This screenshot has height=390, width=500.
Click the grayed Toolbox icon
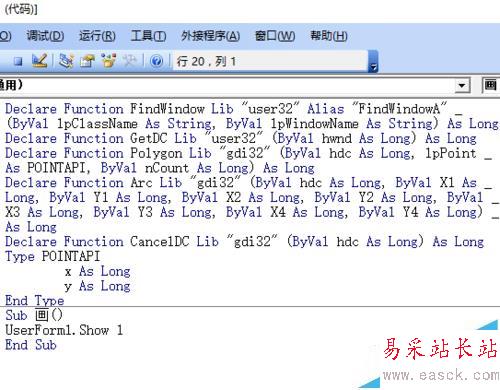point(129,61)
